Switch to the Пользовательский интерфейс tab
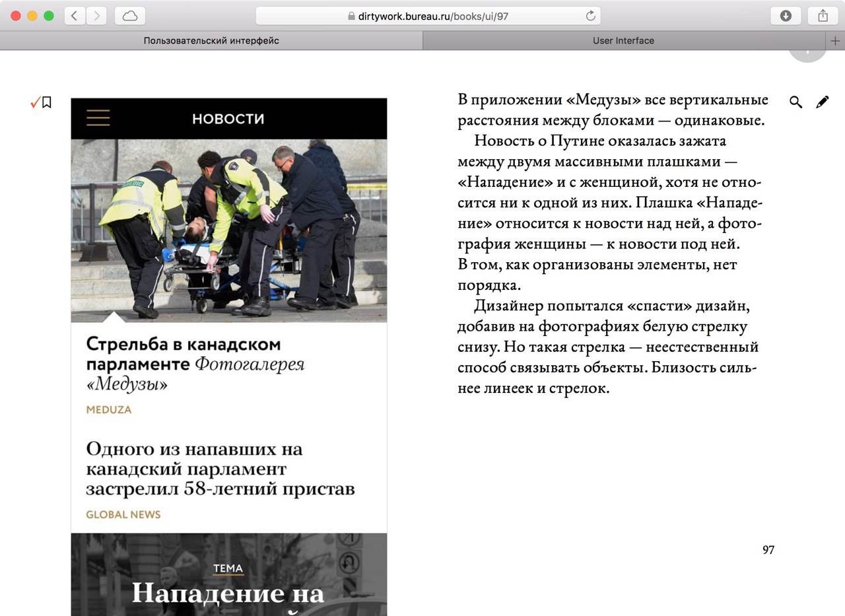 click(211, 41)
